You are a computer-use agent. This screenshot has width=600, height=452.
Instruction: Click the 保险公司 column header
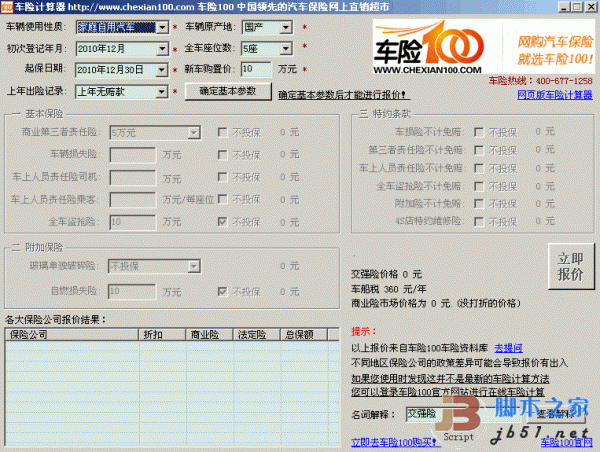[x=72, y=335]
